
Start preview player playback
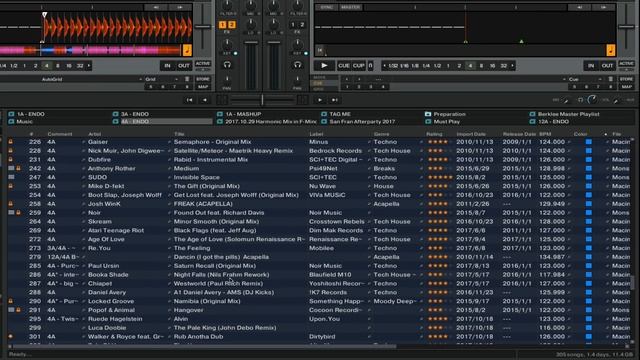point(320,100)
